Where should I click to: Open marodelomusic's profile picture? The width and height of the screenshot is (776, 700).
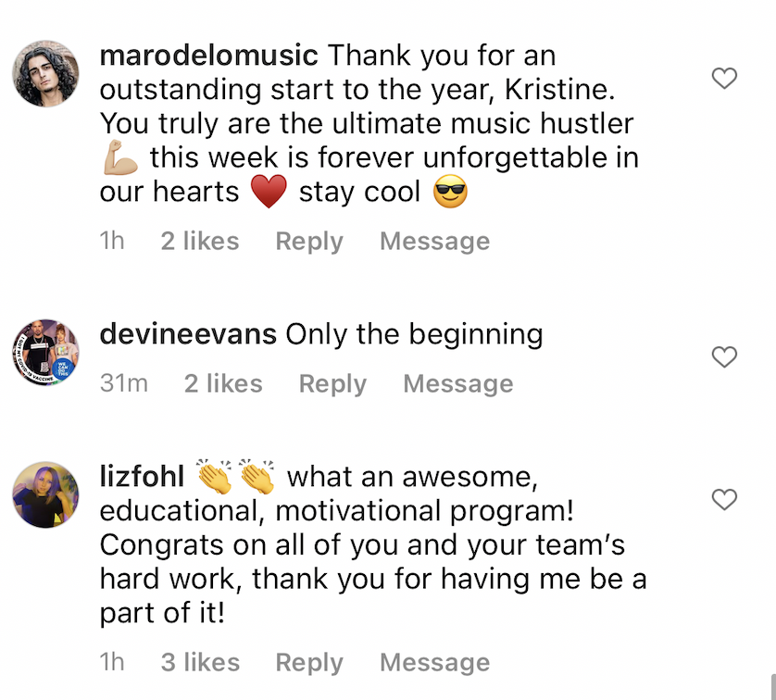coord(45,74)
